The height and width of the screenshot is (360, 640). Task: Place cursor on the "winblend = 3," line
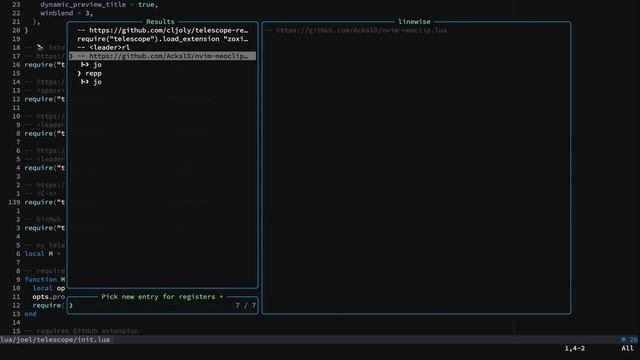tap(67, 13)
